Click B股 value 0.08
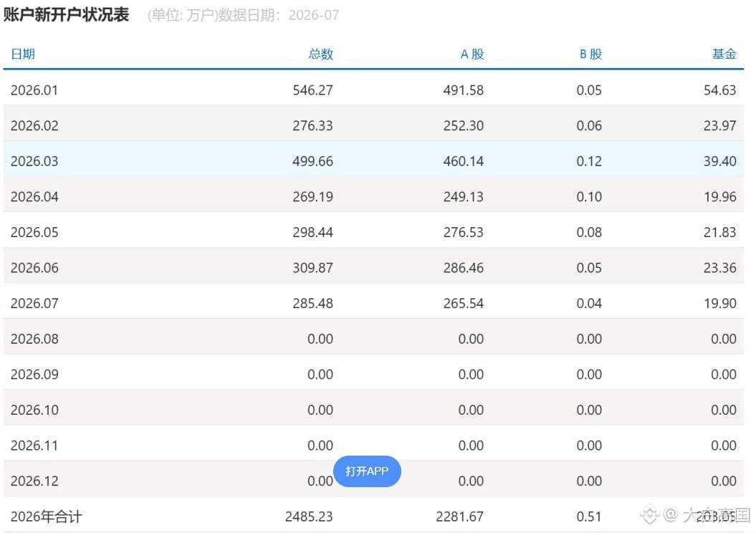This screenshot has width=756, height=533. pyautogui.click(x=589, y=232)
